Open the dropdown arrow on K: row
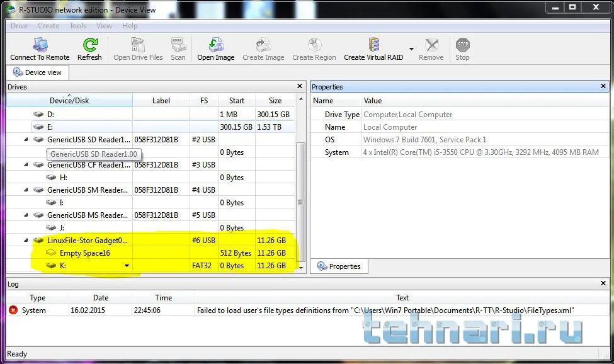This screenshot has width=614, height=364. [x=127, y=266]
